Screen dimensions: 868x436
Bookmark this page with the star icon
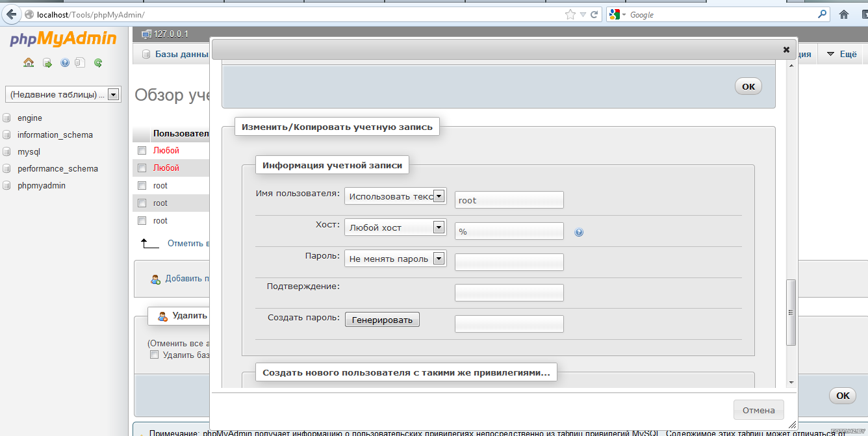[570, 14]
